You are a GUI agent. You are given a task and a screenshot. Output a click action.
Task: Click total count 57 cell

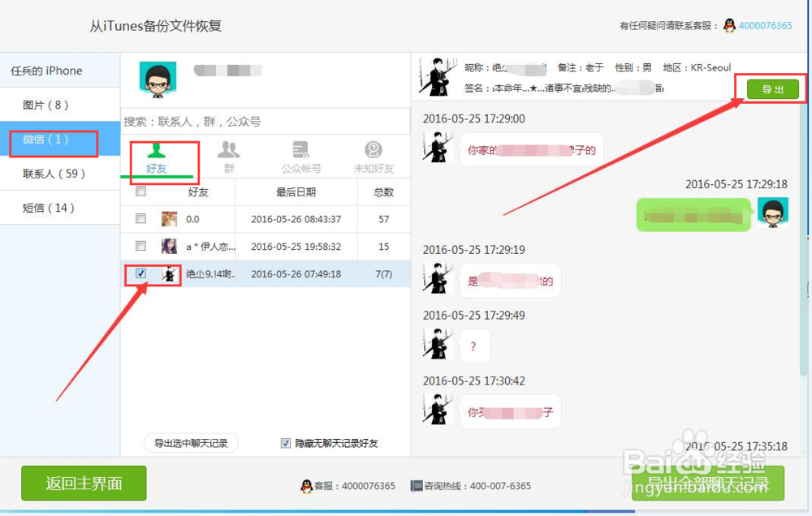[x=384, y=219]
